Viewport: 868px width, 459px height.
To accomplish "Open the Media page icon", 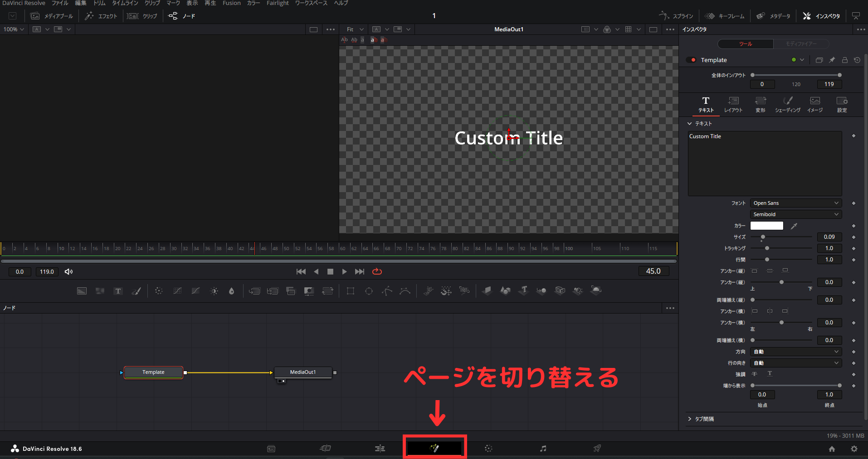I will [x=271, y=449].
